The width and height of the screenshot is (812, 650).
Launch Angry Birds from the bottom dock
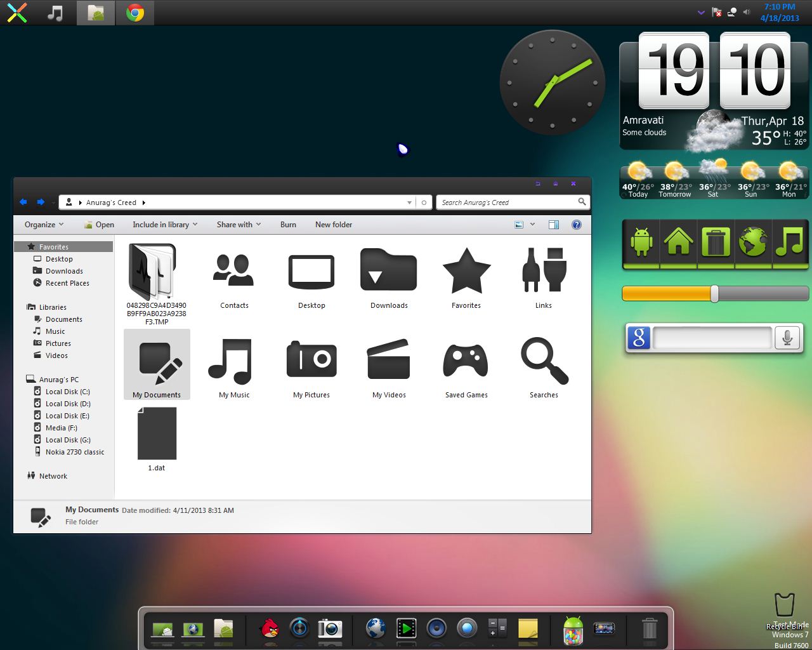[x=269, y=629]
